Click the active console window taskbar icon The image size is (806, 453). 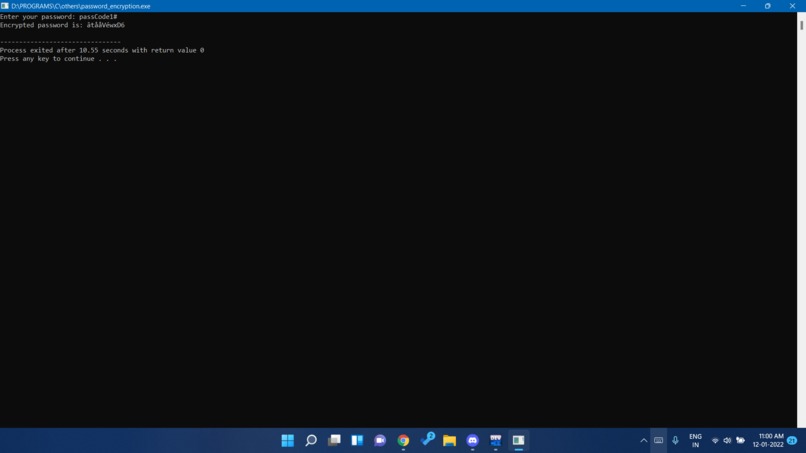click(518, 440)
